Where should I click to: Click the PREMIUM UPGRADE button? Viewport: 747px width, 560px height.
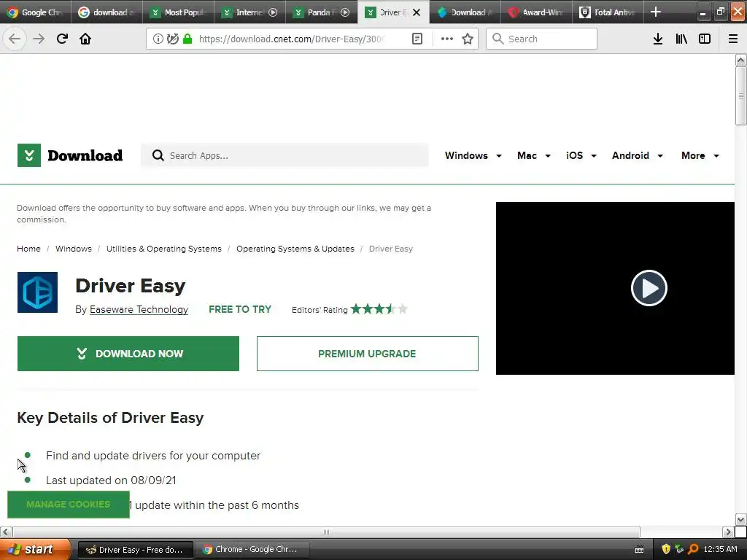tap(368, 354)
